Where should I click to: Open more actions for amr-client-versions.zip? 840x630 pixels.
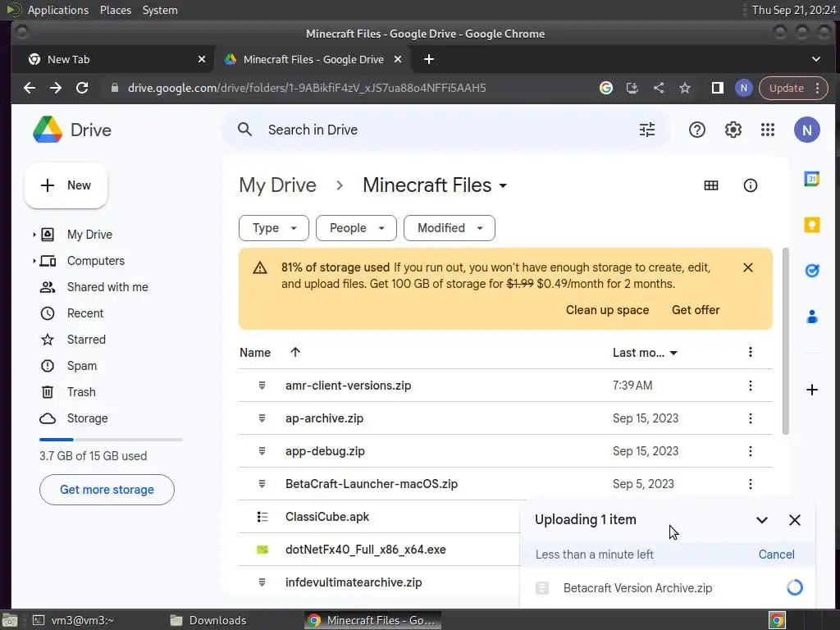pyautogui.click(x=750, y=386)
